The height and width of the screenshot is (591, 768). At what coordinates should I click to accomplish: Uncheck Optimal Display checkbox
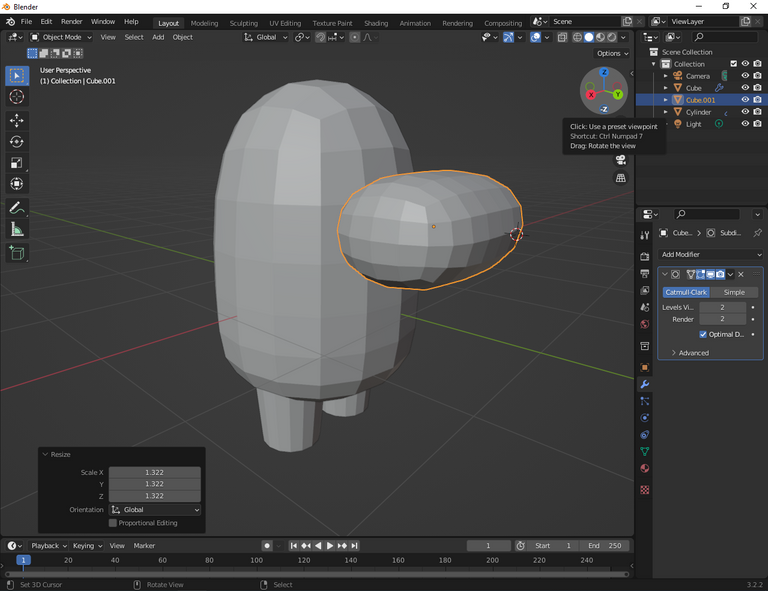703,334
